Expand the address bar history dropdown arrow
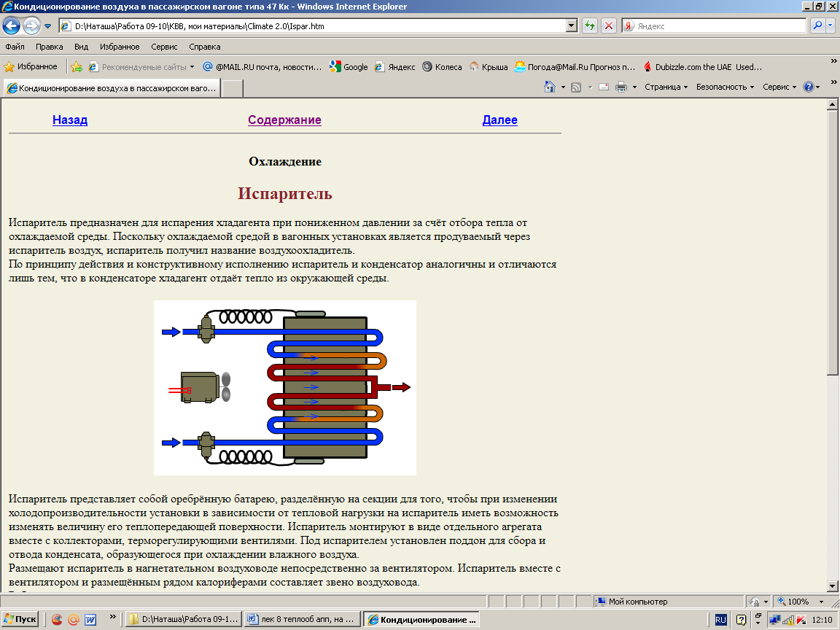This screenshot has height=630, width=840. (x=572, y=26)
